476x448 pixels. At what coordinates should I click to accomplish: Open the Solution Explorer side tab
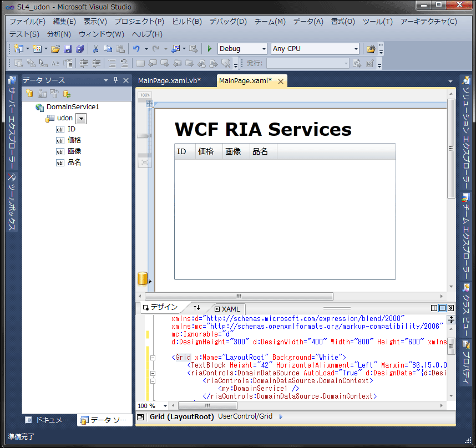pyautogui.click(x=466, y=133)
